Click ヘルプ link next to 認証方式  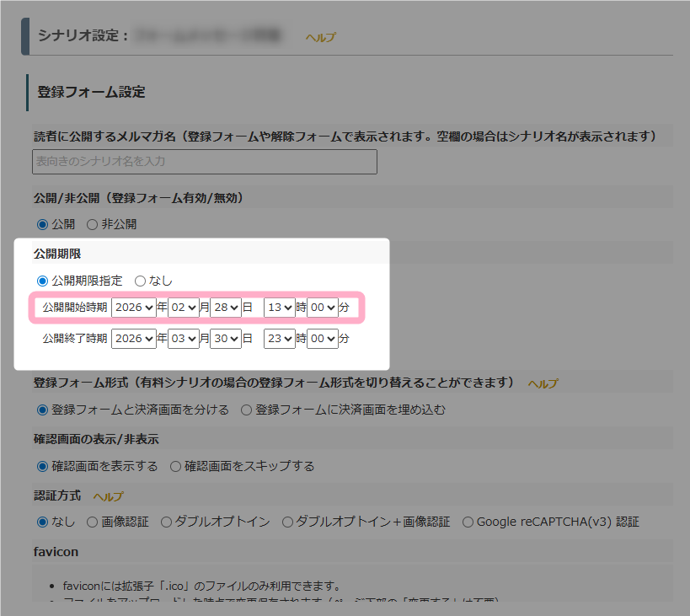point(108,496)
